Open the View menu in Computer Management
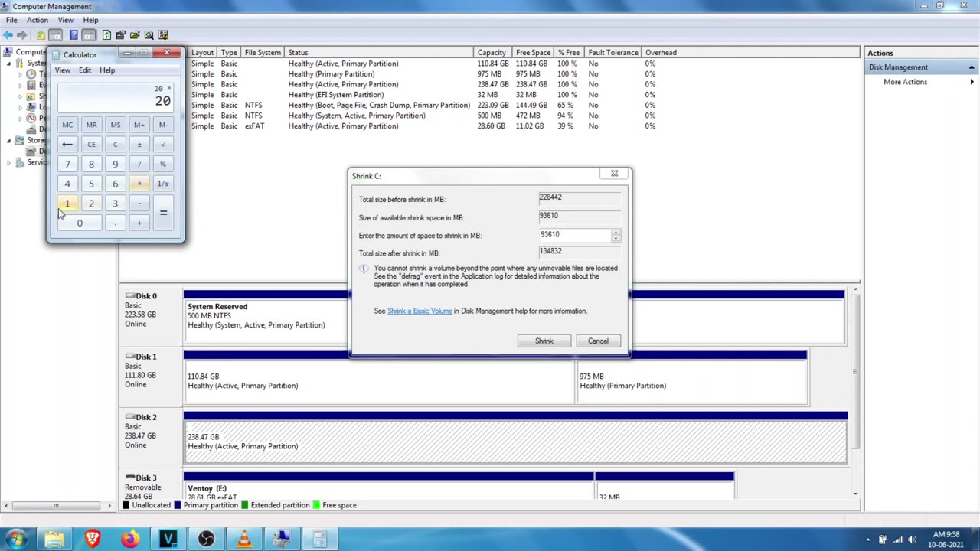The height and width of the screenshot is (551, 980). [66, 20]
